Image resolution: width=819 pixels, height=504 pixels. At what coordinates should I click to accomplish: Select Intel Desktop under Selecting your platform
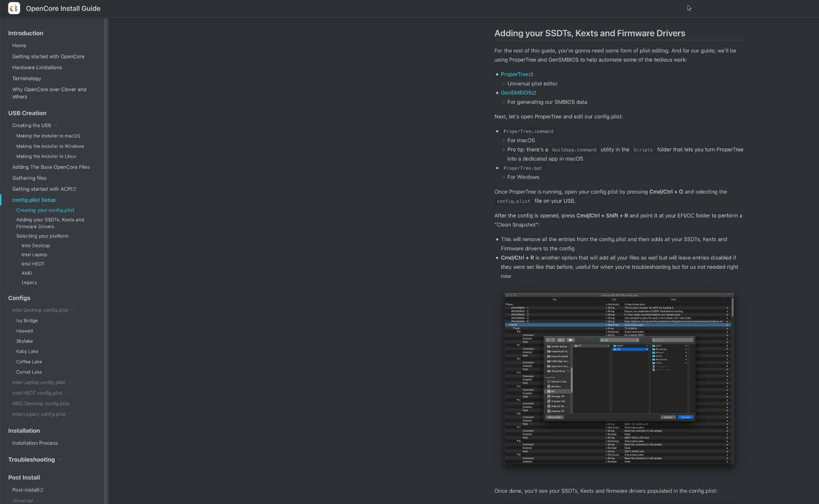[35, 246]
